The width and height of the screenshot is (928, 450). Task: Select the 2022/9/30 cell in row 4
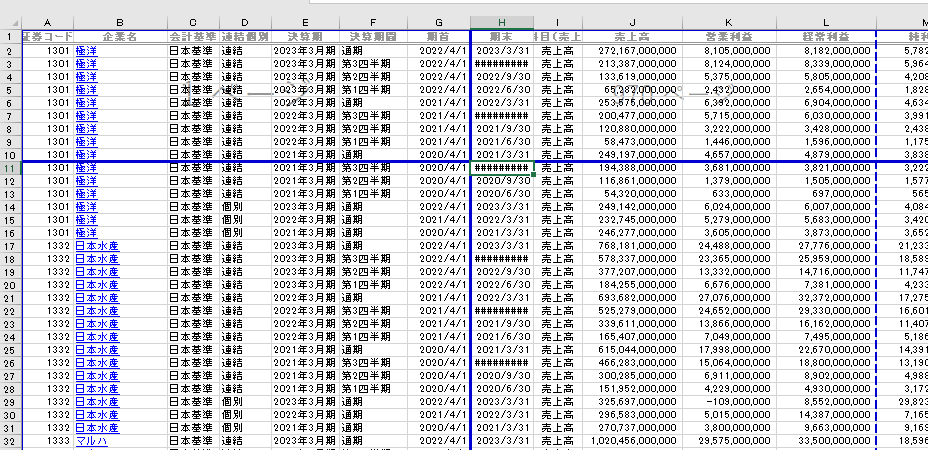click(502, 76)
